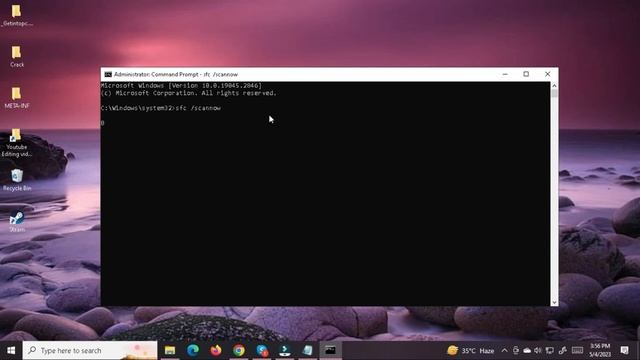Open the network tray icon

(x=550, y=350)
